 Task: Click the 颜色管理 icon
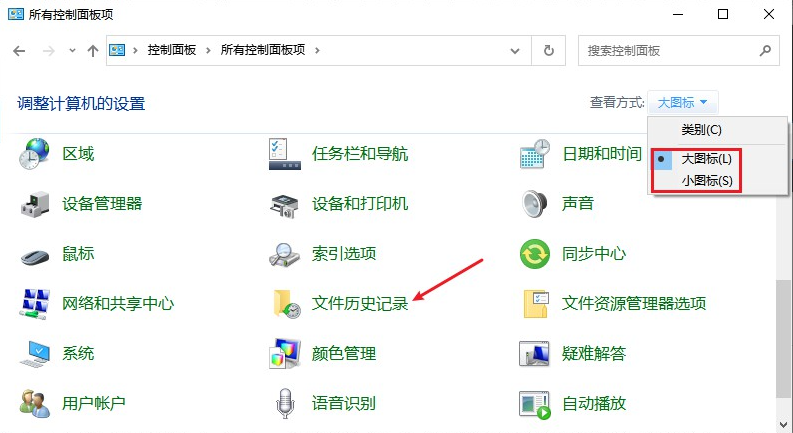pyautogui.click(x=285, y=354)
